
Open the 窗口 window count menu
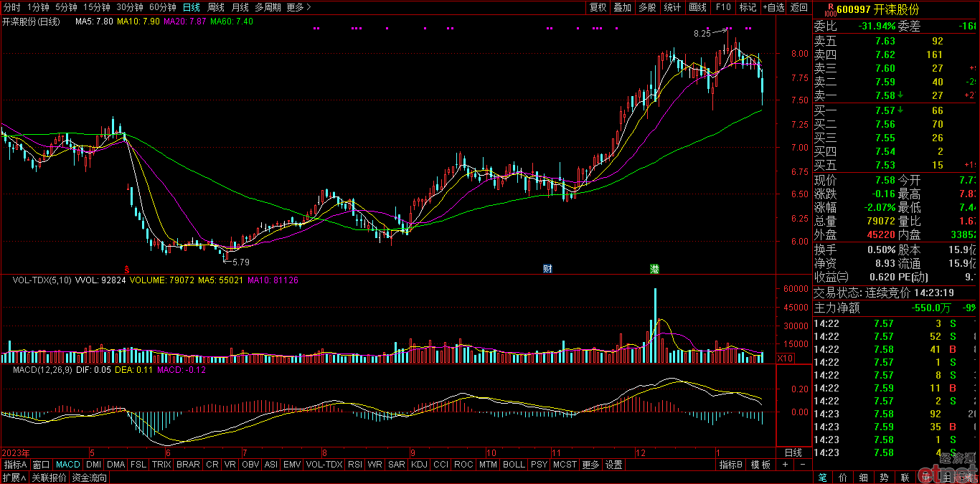42,465
